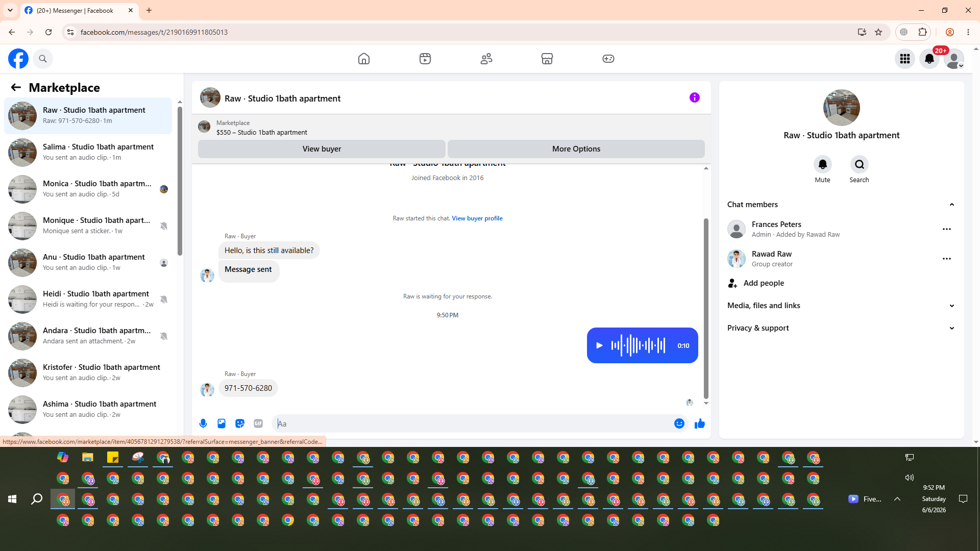The width and height of the screenshot is (980, 551).
Task: Open Anu Studio 1bath apartment chat
Action: point(88,262)
